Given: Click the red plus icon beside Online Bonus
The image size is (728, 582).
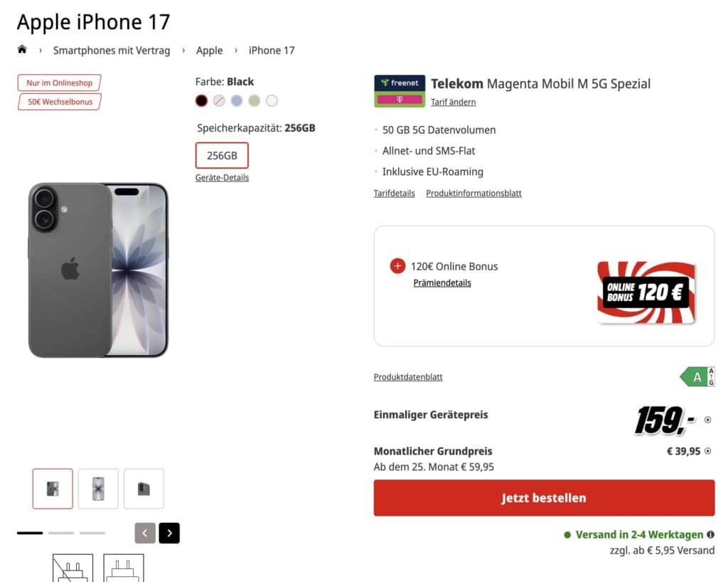Looking at the screenshot, I should 397,266.
